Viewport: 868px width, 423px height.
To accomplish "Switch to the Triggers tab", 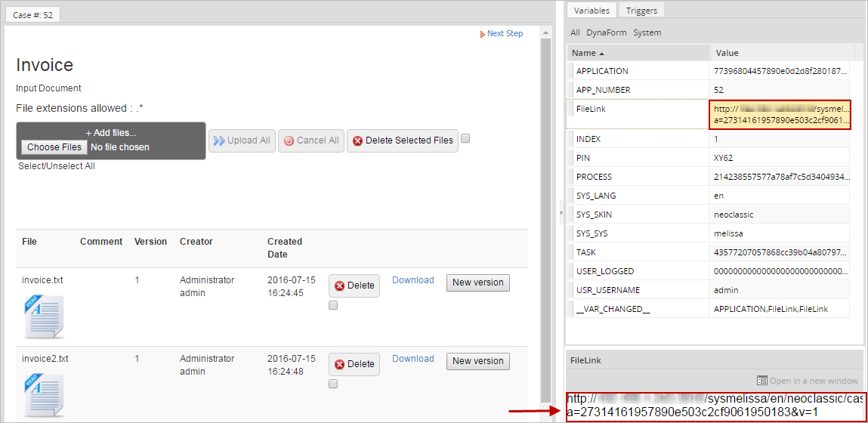I will tap(641, 11).
